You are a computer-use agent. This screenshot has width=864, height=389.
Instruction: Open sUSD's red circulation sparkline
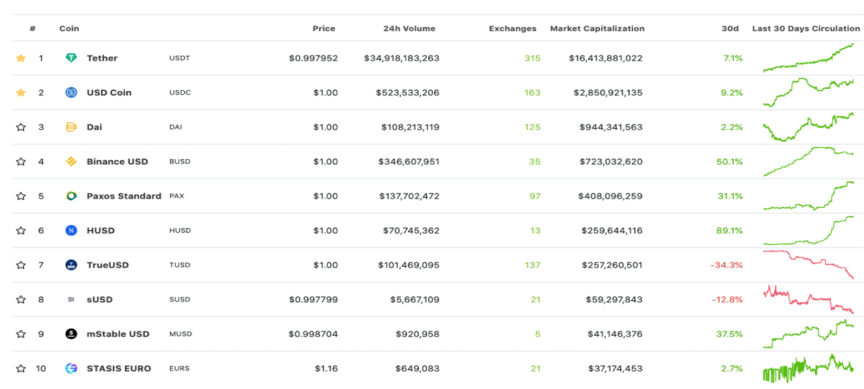[x=808, y=300]
